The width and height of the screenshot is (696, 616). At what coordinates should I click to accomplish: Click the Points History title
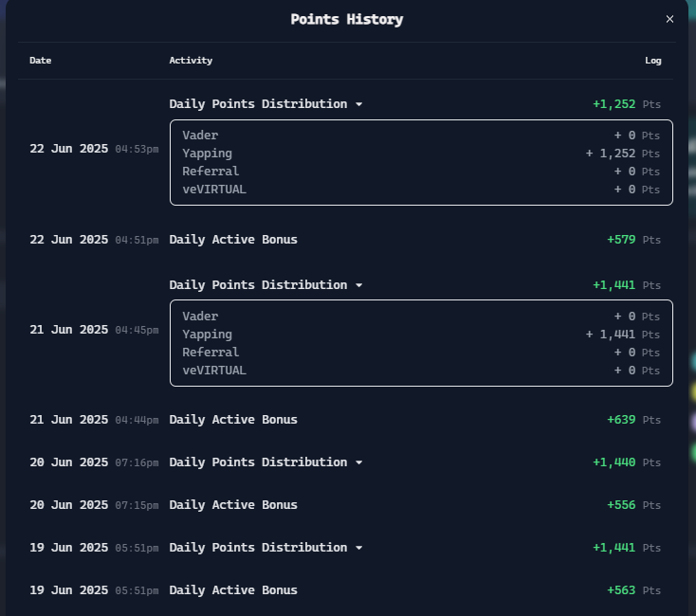coord(347,19)
